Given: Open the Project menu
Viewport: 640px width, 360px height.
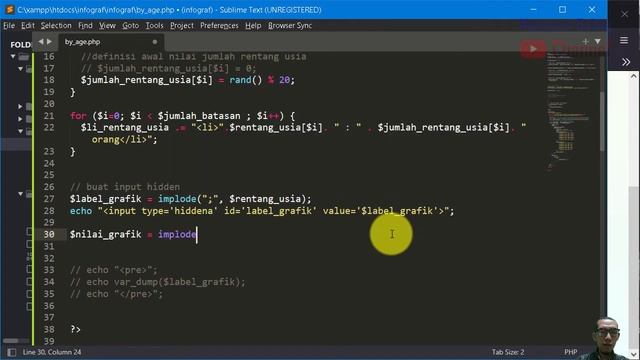Looking at the screenshot, I should pyautogui.click(x=182, y=25).
